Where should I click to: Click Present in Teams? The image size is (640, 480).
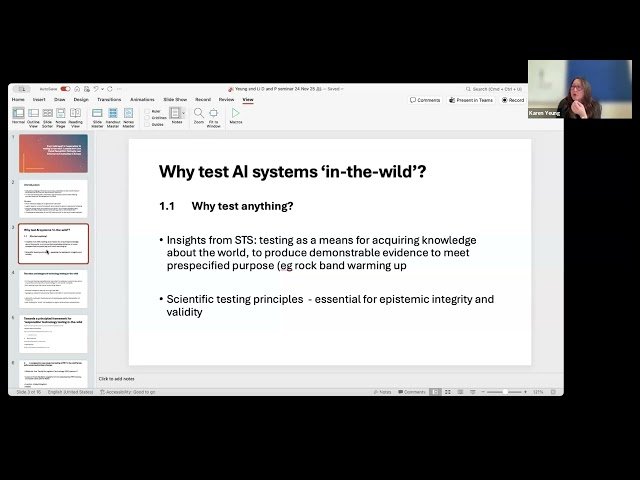tap(471, 100)
